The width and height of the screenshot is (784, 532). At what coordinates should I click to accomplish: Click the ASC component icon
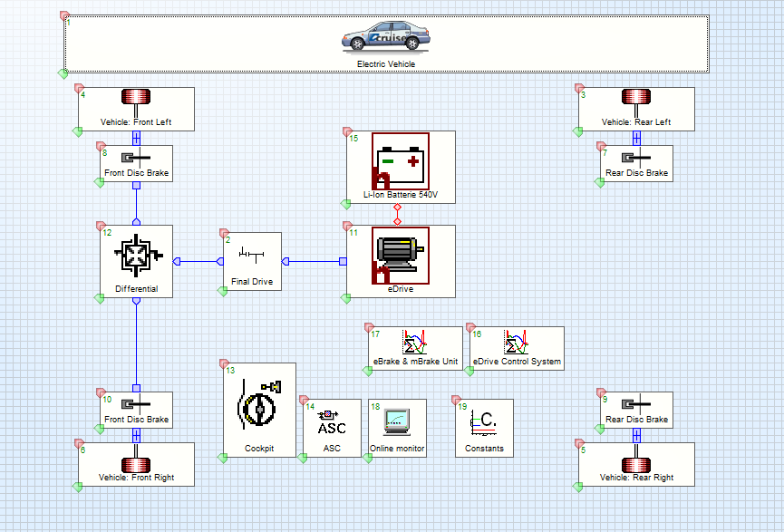[332, 423]
